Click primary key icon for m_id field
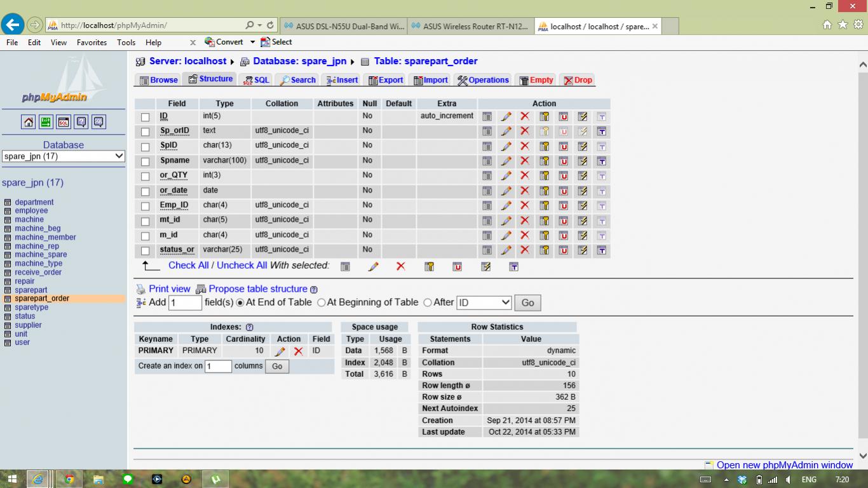 click(x=544, y=236)
